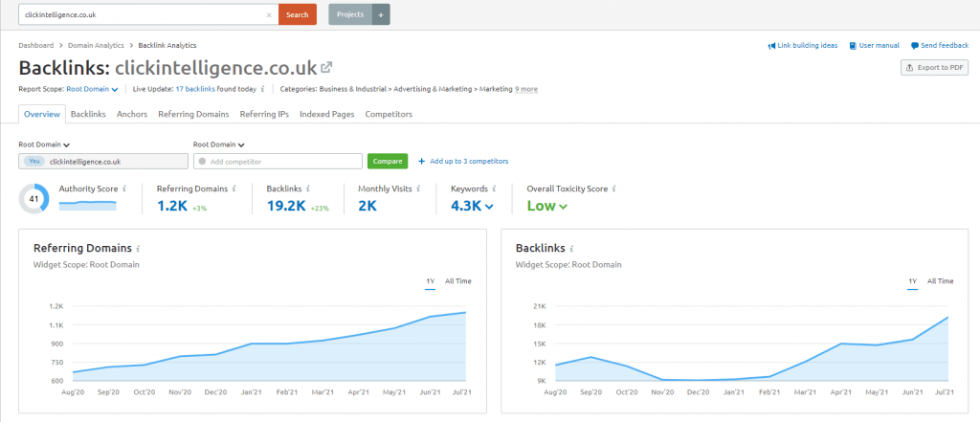980x422 pixels.
Task: Open the Anchors tab
Action: 132,115
